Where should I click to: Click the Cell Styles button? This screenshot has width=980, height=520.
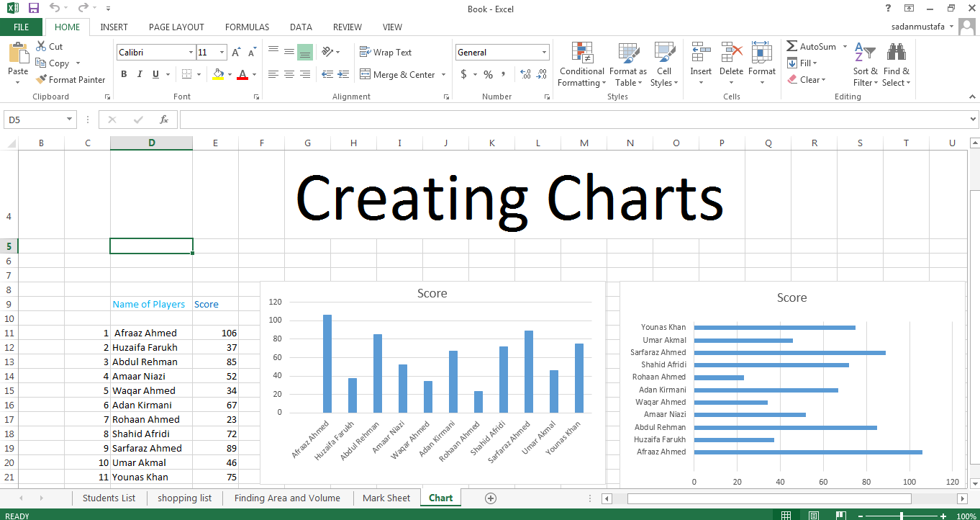click(664, 63)
